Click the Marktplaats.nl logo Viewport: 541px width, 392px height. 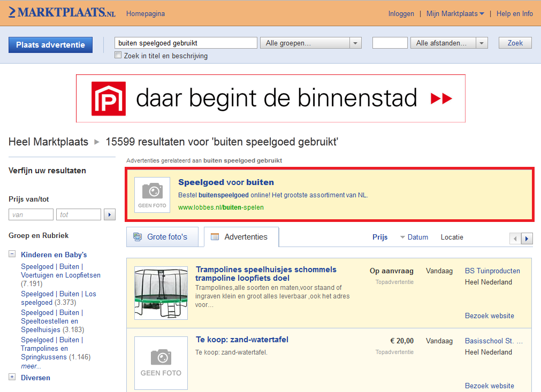tap(62, 13)
